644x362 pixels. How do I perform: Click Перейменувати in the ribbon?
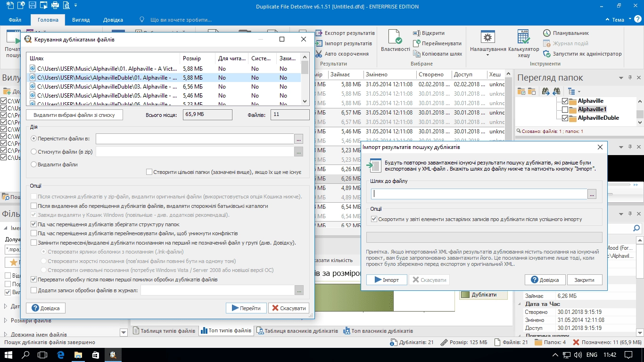click(437, 43)
